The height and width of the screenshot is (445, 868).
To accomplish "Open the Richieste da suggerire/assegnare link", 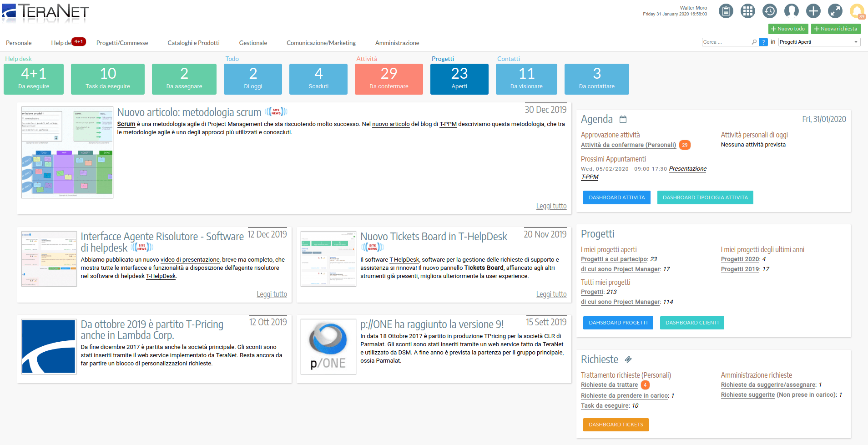I will (x=768, y=385).
